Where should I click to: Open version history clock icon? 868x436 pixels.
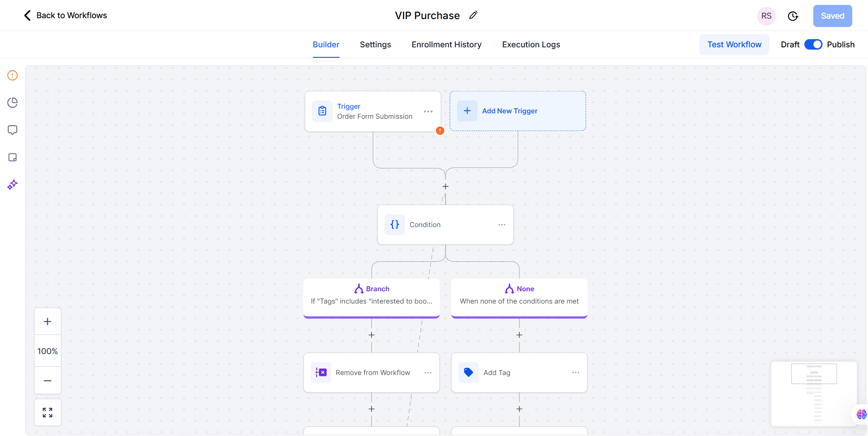(x=793, y=16)
